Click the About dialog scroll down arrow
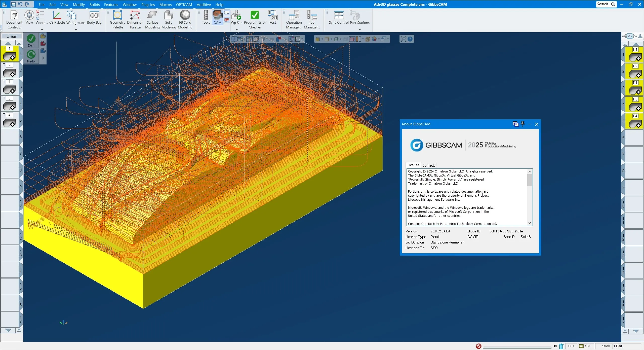 [530, 223]
